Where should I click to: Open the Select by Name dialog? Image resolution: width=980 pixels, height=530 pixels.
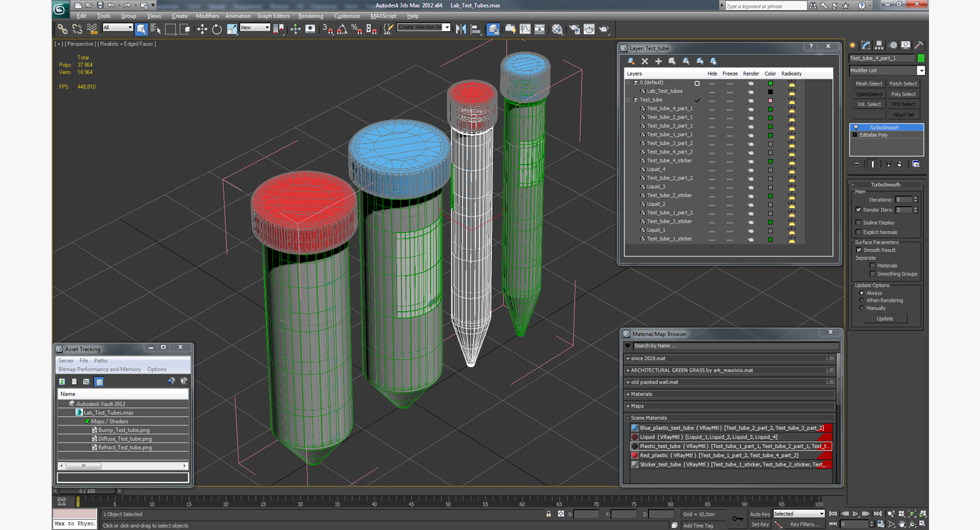tap(156, 29)
